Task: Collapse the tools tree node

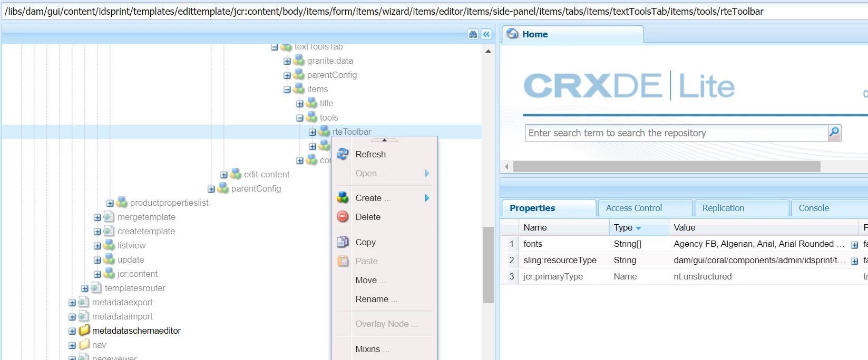Action: click(x=300, y=118)
